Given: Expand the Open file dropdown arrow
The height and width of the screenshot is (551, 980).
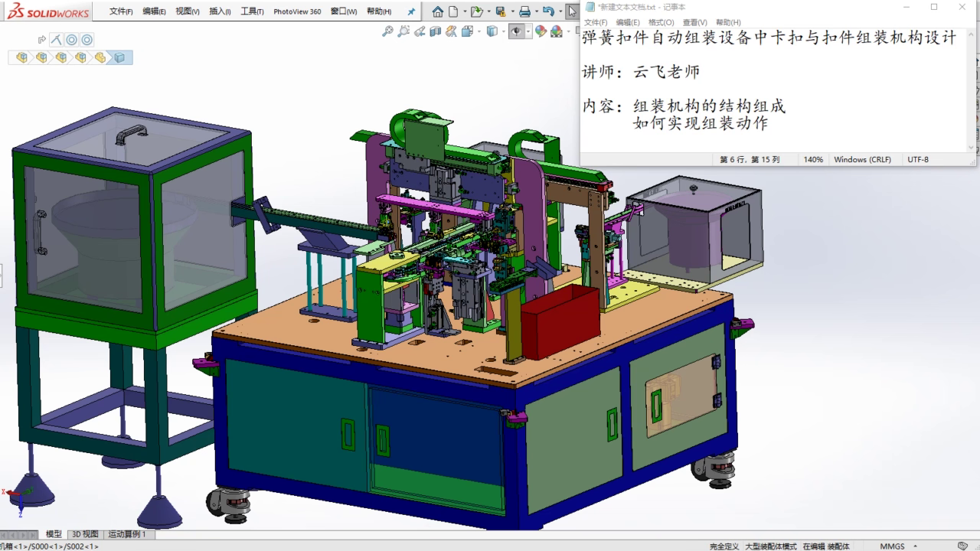Looking at the screenshot, I should pos(489,11).
